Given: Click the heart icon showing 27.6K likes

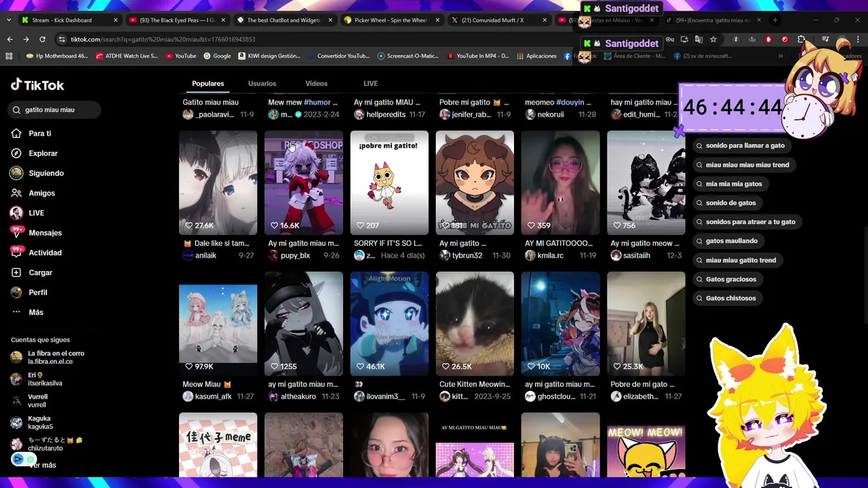Looking at the screenshot, I should 189,225.
